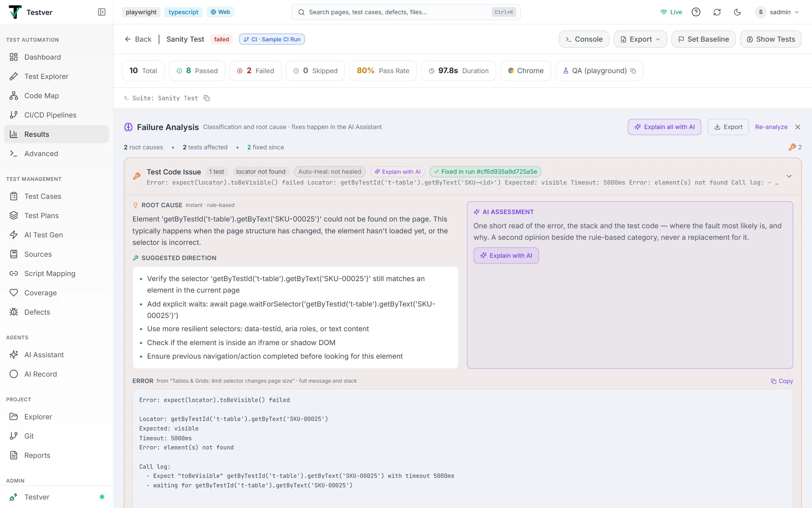
Task: Open the Console button
Action: pyautogui.click(x=584, y=39)
